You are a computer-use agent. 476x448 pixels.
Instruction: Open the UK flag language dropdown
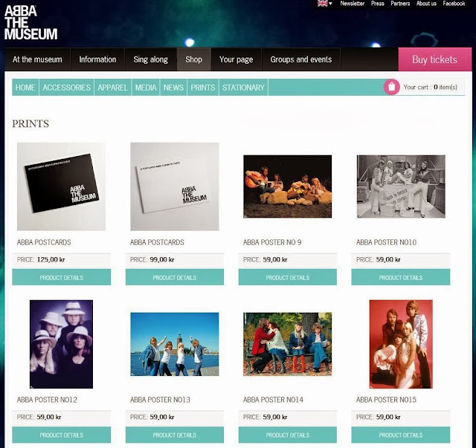click(x=325, y=3)
